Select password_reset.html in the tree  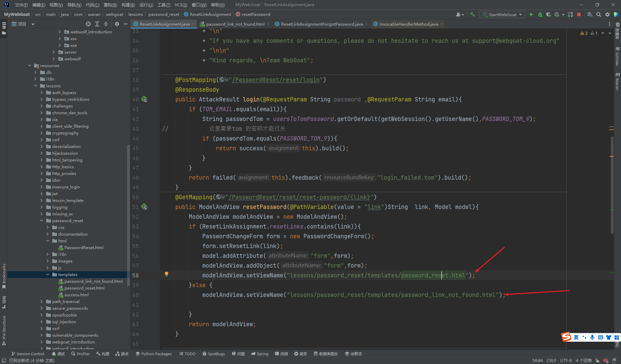pos(84,288)
